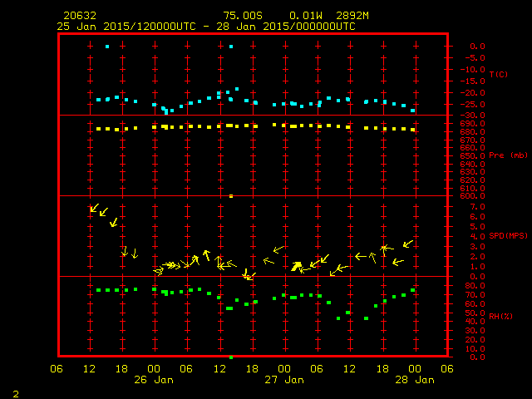Image resolution: width=532 pixels, height=399 pixels.
Task: Click the 610.0 pressure tick label
Action: point(473,188)
